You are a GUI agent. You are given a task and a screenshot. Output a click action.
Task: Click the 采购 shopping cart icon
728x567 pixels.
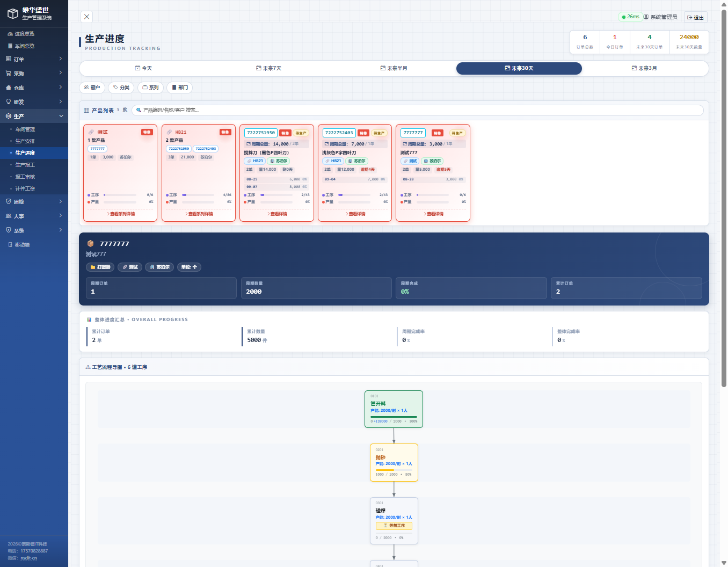click(x=9, y=73)
